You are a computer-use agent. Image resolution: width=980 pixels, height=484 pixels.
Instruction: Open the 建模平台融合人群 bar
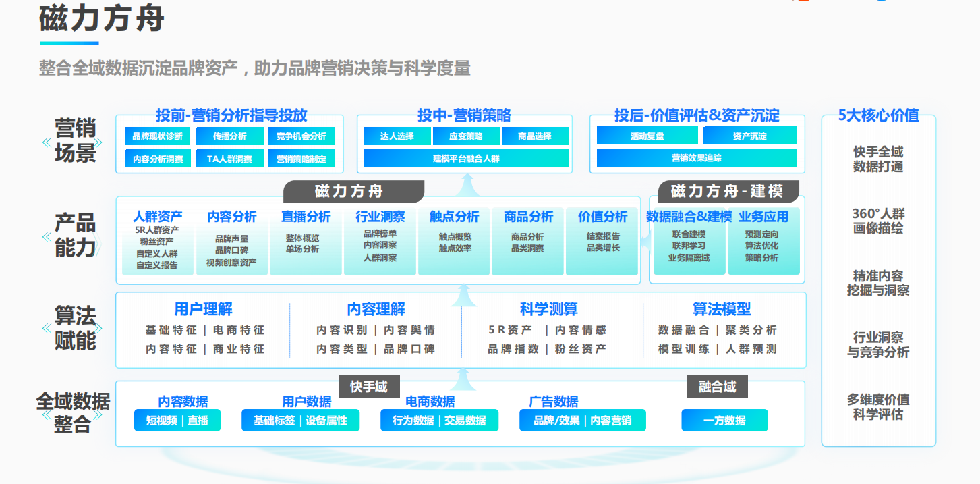coord(466,159)
